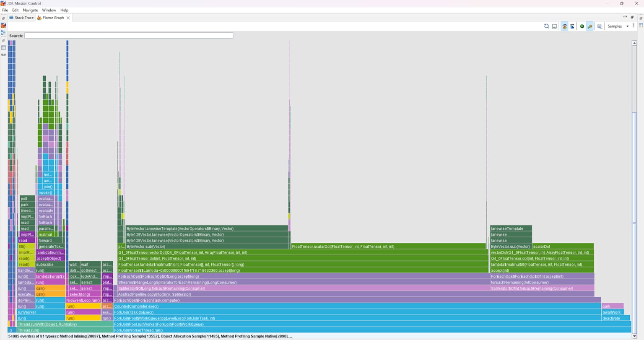Select the generateTok... frame
The height and width of the screenshot is (340, 644).
tap(51, 247)
